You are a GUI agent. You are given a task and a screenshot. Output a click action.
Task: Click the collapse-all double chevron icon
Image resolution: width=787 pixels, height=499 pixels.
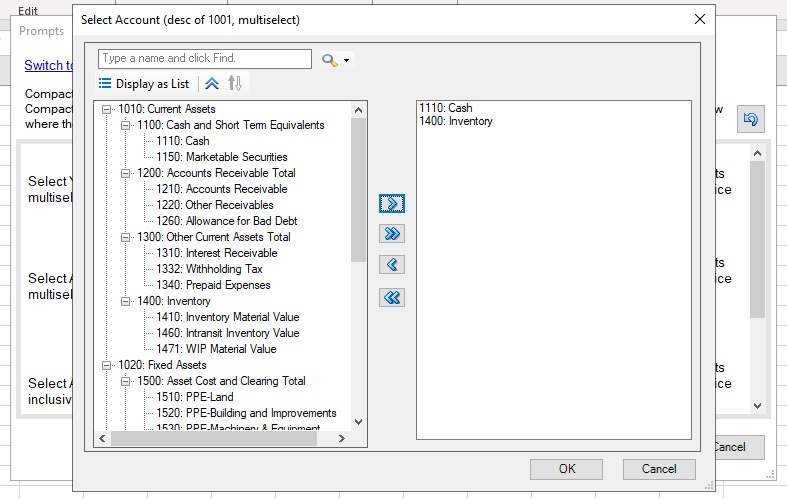click(x=212, y=83)
